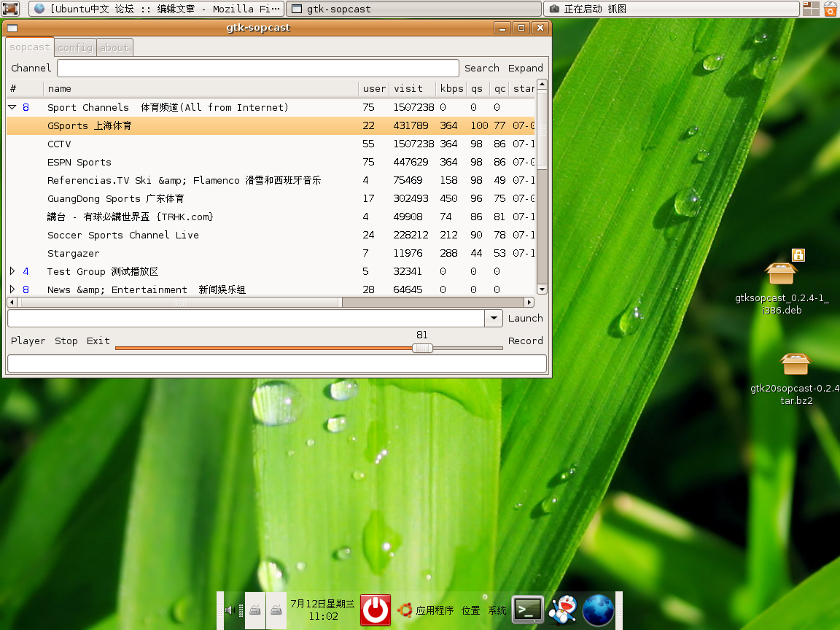Sort the list by name column header

point(201,88)
